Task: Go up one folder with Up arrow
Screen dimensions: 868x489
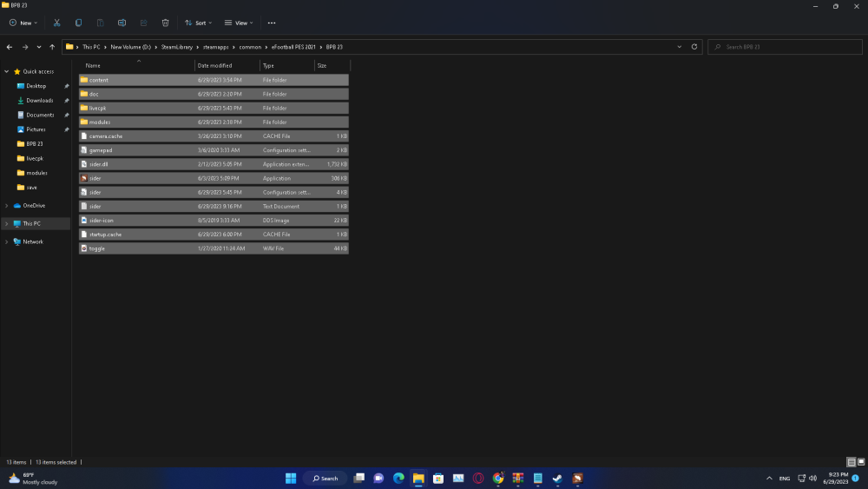Action: (x=52, y=47)
